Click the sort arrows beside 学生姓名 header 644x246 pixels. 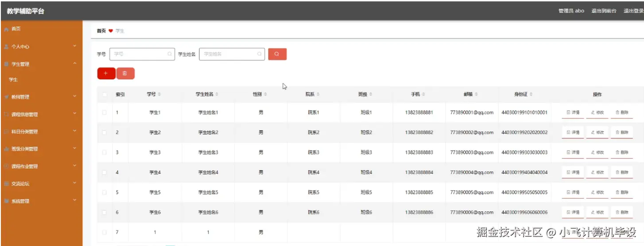pyautogui.click(x=217, y=94)
